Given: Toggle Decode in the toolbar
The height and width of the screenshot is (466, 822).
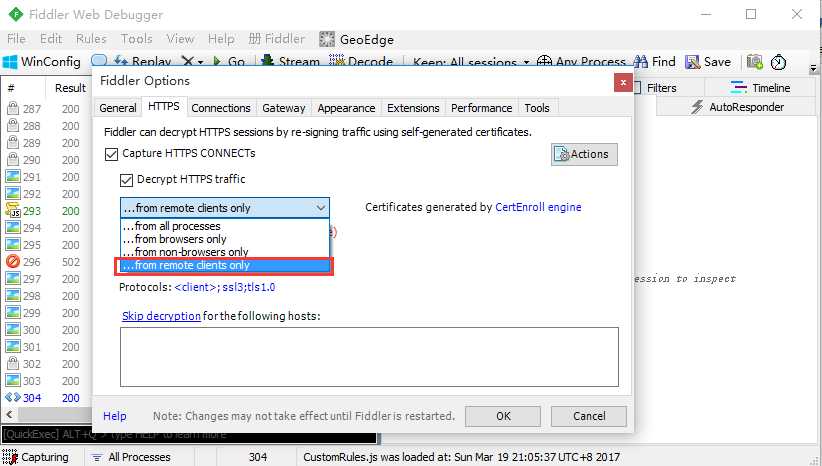Looking at the screenshot, I should point(361,62).
